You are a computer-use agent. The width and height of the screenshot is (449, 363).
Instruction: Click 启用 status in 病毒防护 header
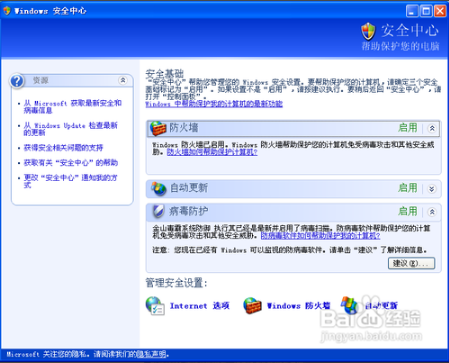tap(408, 211)
